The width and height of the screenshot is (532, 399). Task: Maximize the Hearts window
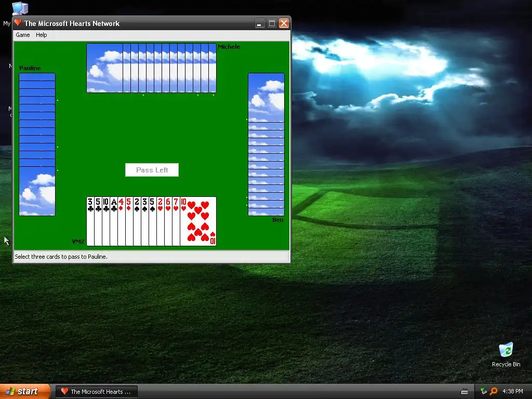[272, 23]
